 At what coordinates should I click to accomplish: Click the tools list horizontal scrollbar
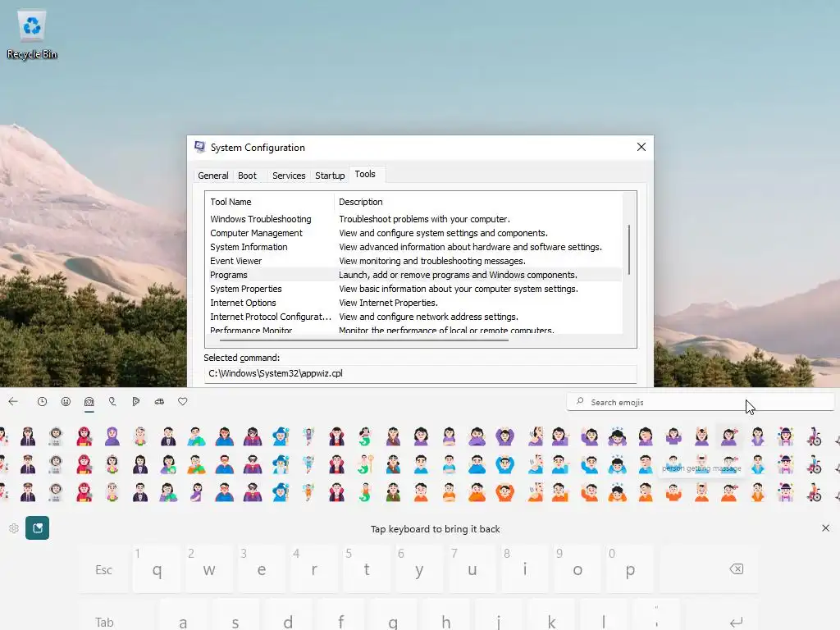(363, 340)
